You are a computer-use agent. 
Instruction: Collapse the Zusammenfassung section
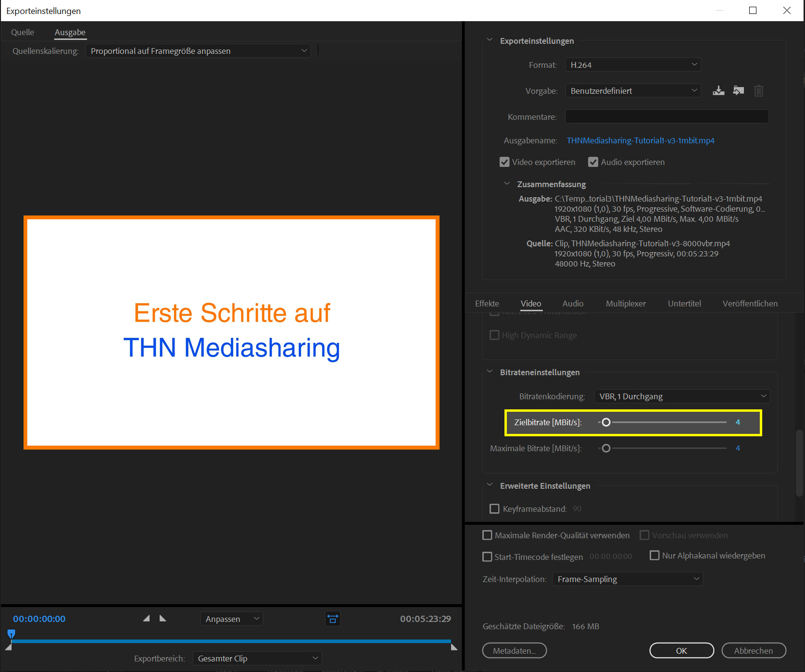tap(506, 184)
